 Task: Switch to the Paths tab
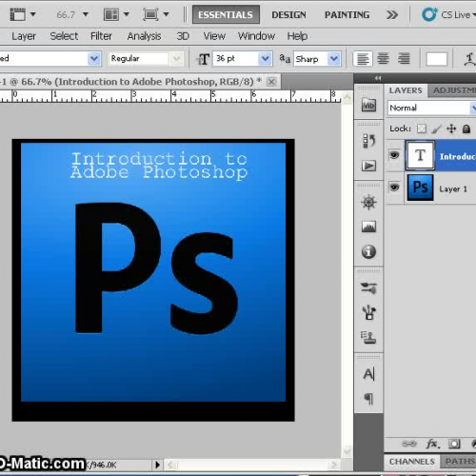click(x=459, y=462)
